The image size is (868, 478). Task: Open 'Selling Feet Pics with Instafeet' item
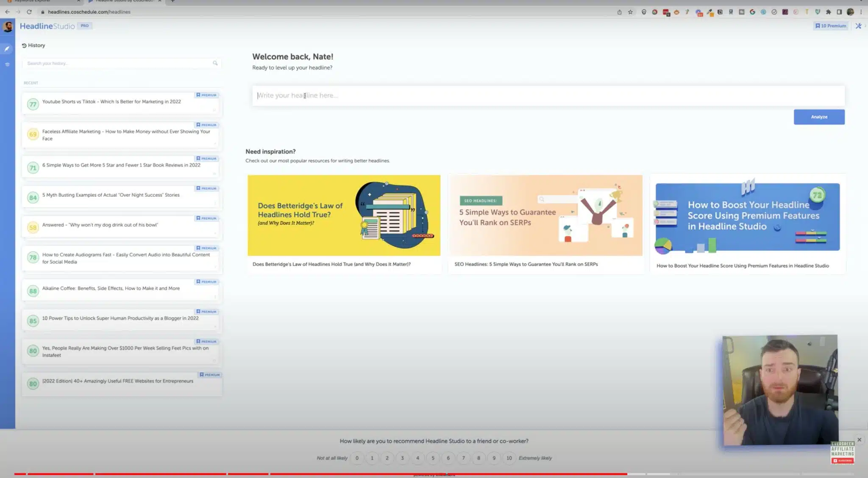(x=122, y=351)
